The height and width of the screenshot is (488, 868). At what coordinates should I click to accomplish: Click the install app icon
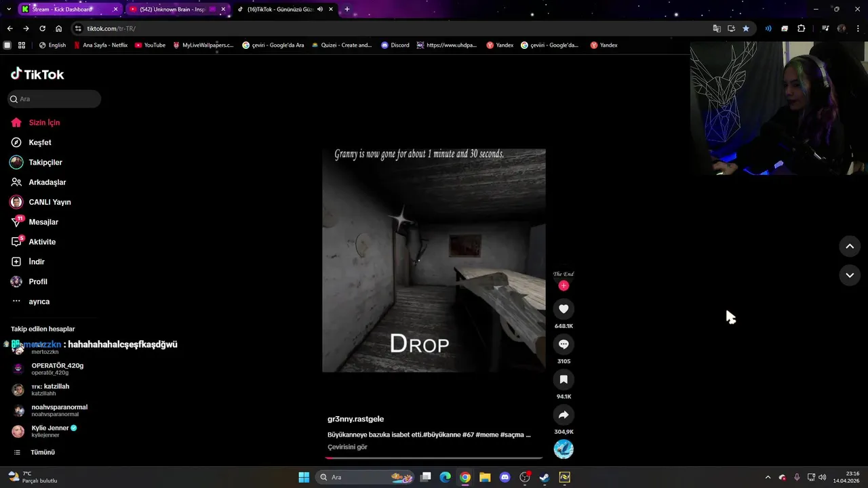pyautogui.click(x=731, y=28)
